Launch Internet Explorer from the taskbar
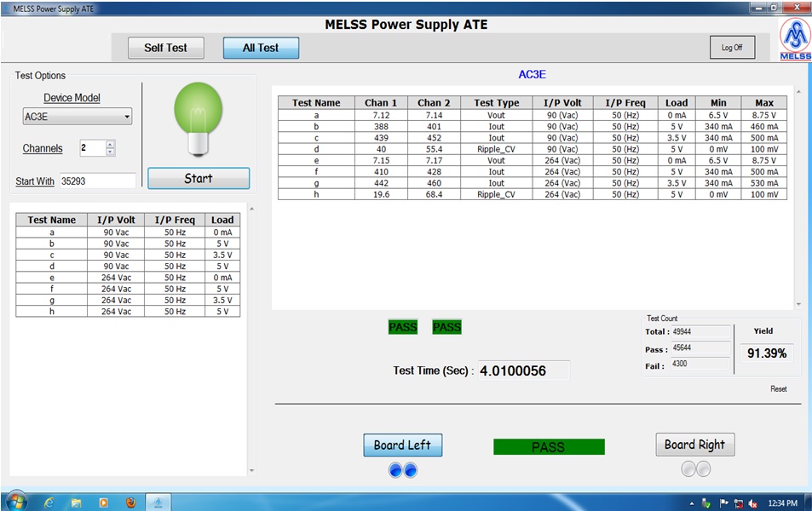Screen dimensions: 812x511 [49, 502]
